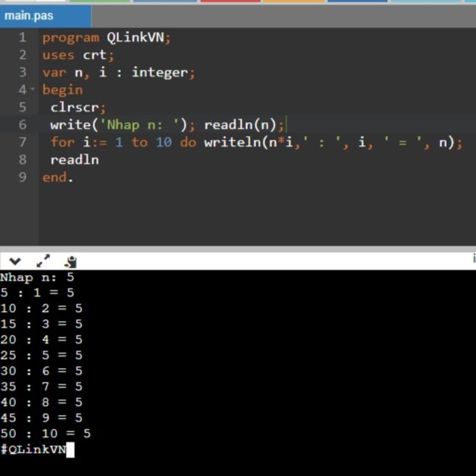Click the copy console output icon
The width and height of the screenshot is (476, 476).
coord(71,262)
